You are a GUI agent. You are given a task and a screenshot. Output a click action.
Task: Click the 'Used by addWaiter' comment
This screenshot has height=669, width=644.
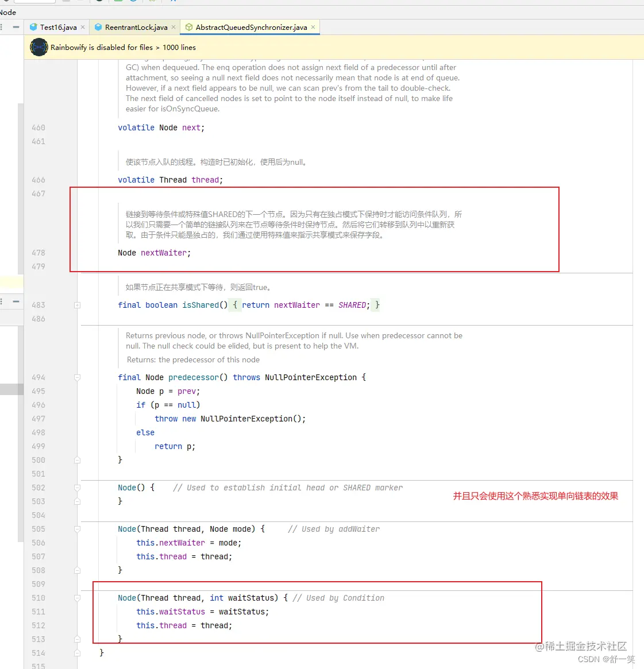pyautogui.click(x=334, y=529)
